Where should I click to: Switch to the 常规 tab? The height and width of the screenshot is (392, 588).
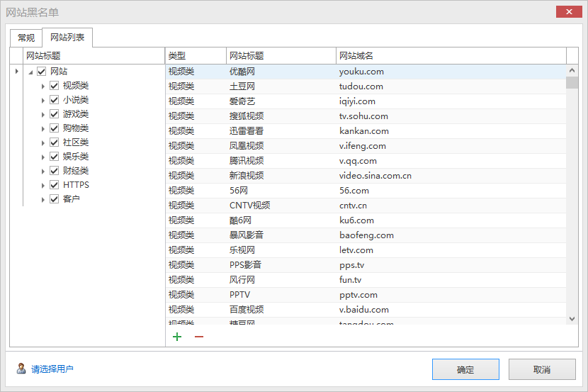coord(26,38)
